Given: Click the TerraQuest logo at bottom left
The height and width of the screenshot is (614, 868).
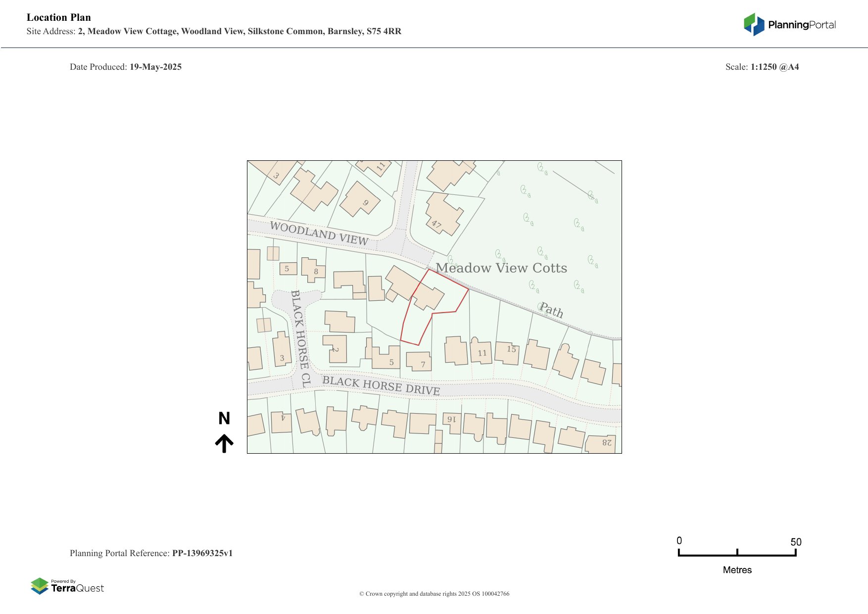Looking at the screenshot, I should click(67, 586).
